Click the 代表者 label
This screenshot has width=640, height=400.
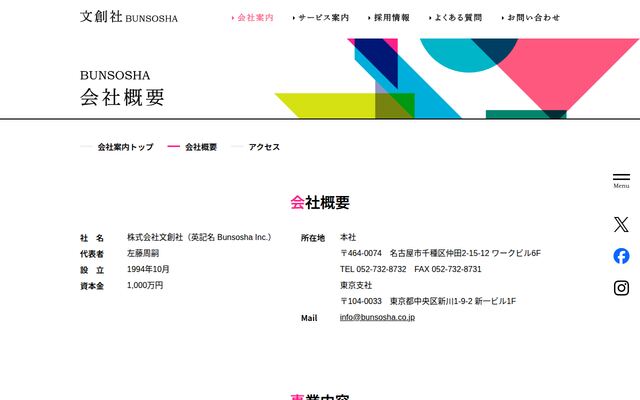(92, 254)
